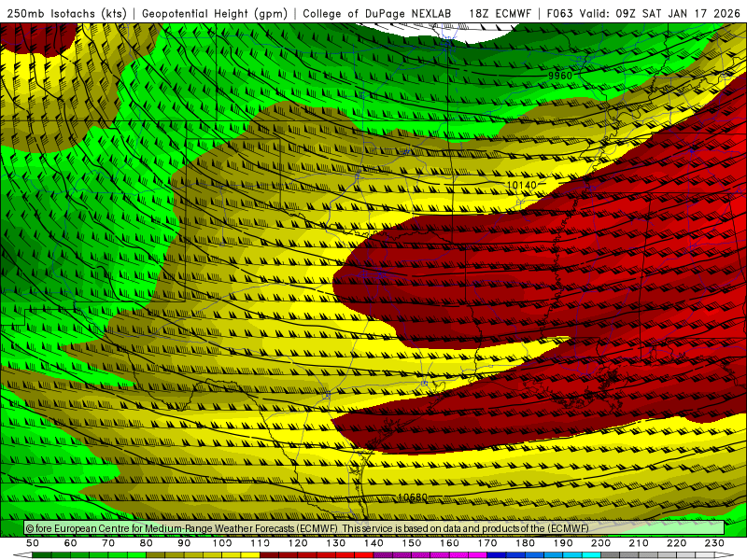The image size is (747, 560).
Task: Select the "College of DuPage NEXLAB" header text
Action: coord(377,13)
